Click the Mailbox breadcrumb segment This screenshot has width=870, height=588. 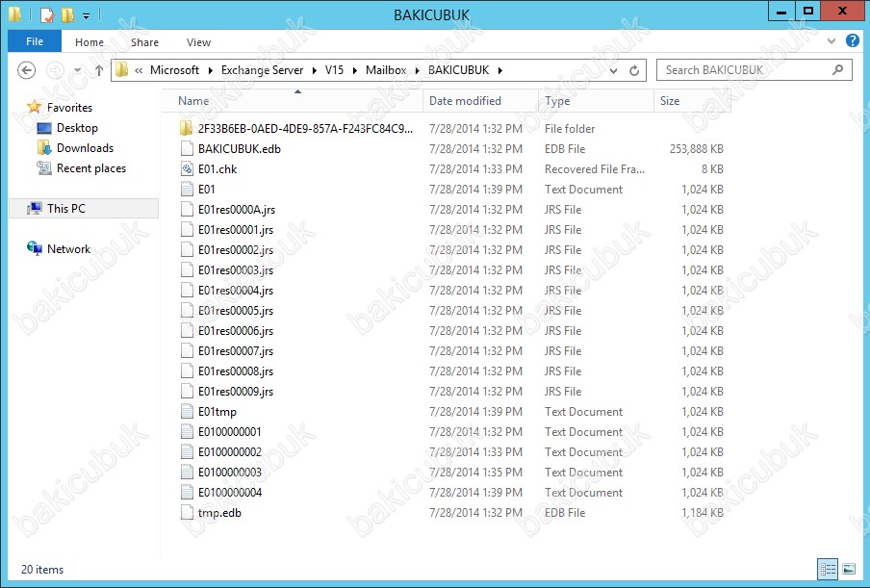coord(386,70)
